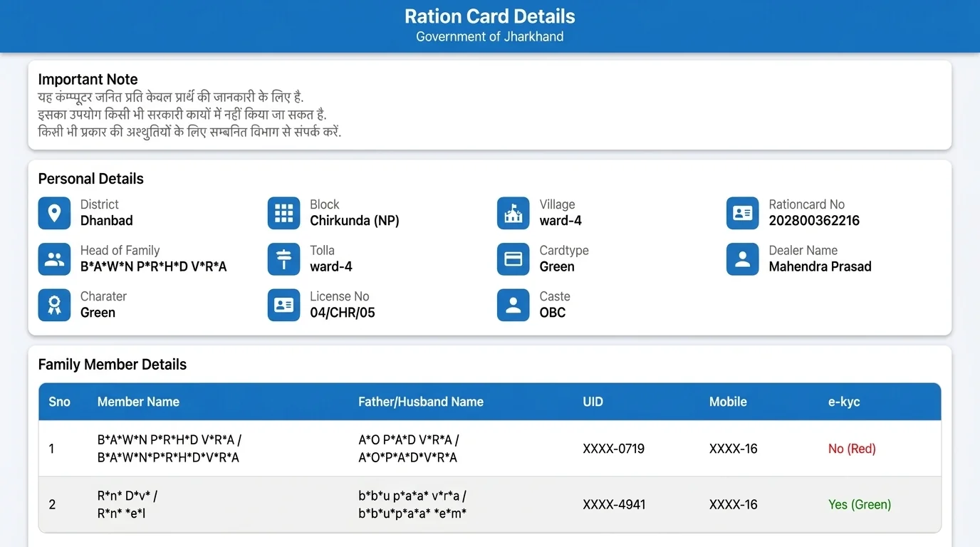Click the Cardtype credit card icon
Viewport: 980px width, 547px height.
513,259
